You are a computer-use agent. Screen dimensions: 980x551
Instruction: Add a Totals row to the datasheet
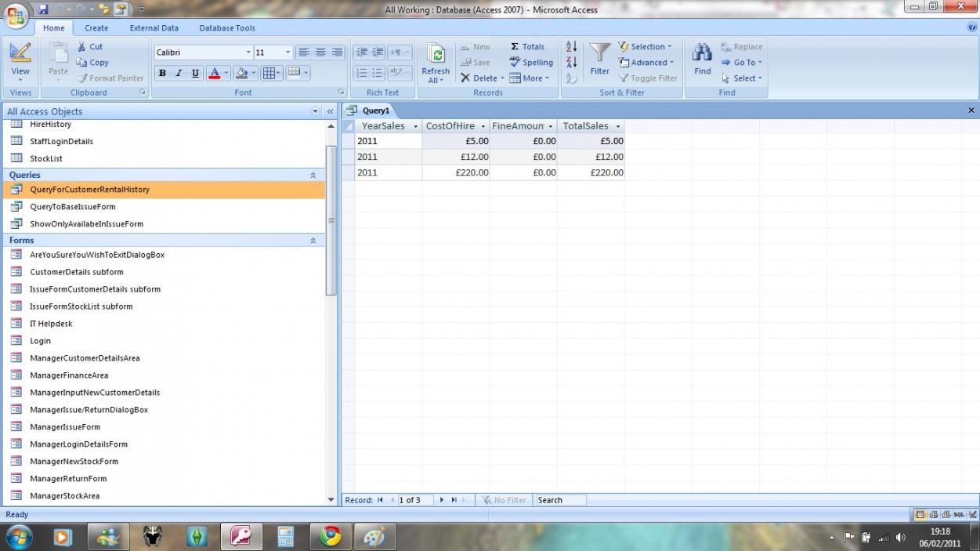tap(527, 47)
